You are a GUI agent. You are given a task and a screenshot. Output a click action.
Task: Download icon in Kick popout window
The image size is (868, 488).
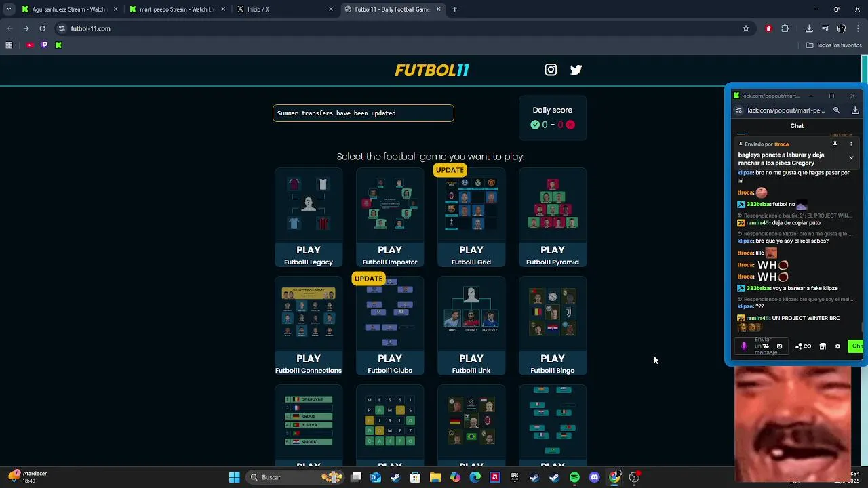coord(855,110)
